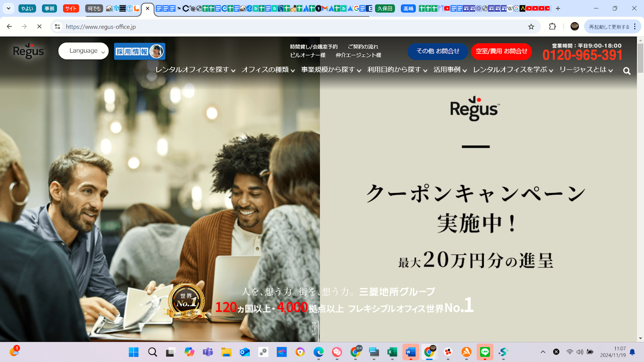
Task: Click その他 お問合せ button
Action: (x=438, y=51)
